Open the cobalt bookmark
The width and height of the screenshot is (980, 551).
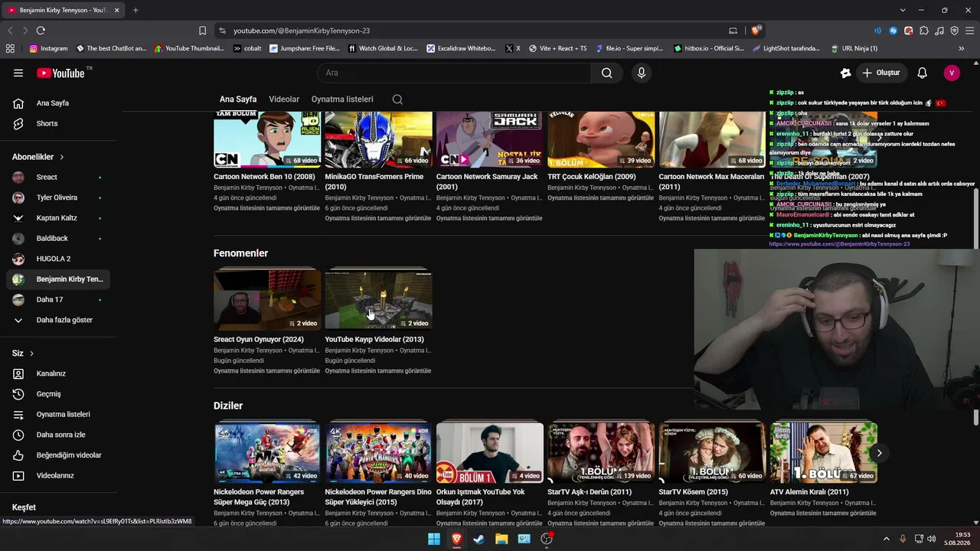click(x=247, y=48)
